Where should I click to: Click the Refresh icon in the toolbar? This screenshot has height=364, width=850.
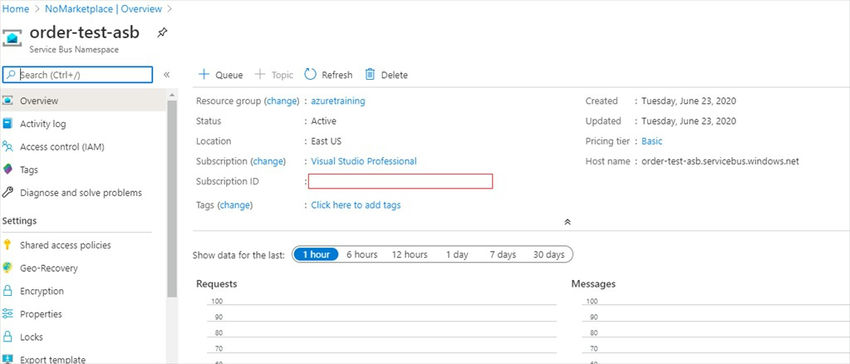[310, 74]
